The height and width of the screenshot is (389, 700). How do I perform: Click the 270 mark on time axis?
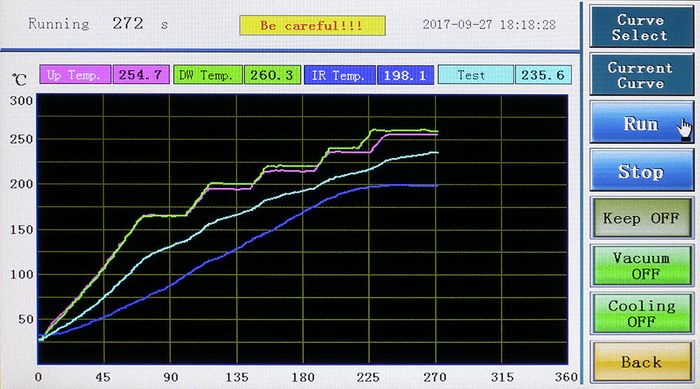click(x=435, y=377)
